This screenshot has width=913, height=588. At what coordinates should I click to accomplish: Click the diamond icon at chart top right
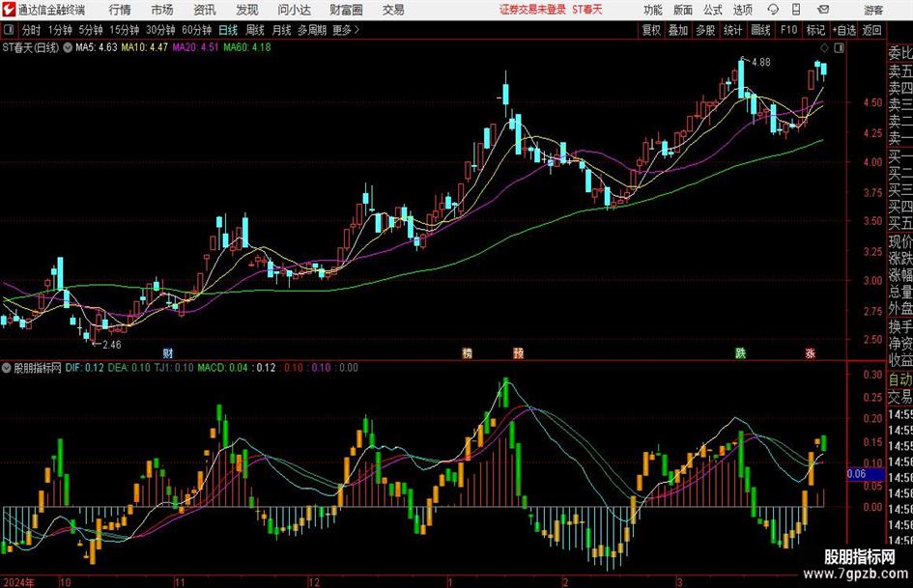824,48
